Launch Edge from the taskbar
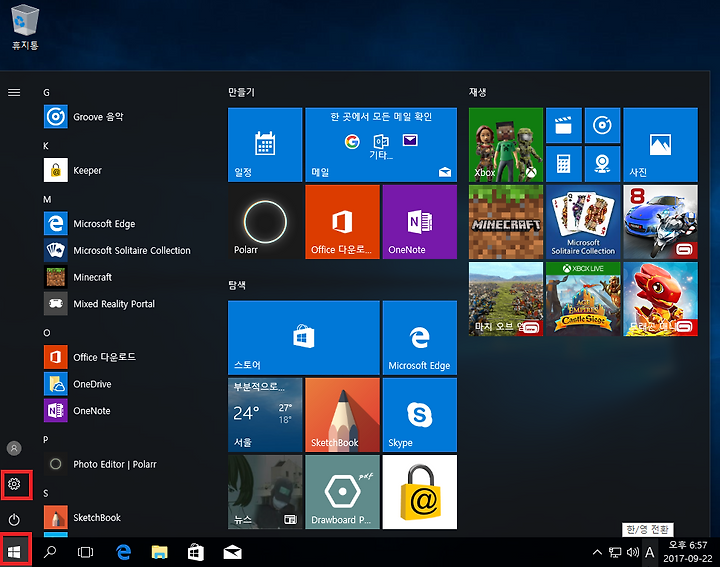Screen dimensions: 720x567 click(123, 552)
